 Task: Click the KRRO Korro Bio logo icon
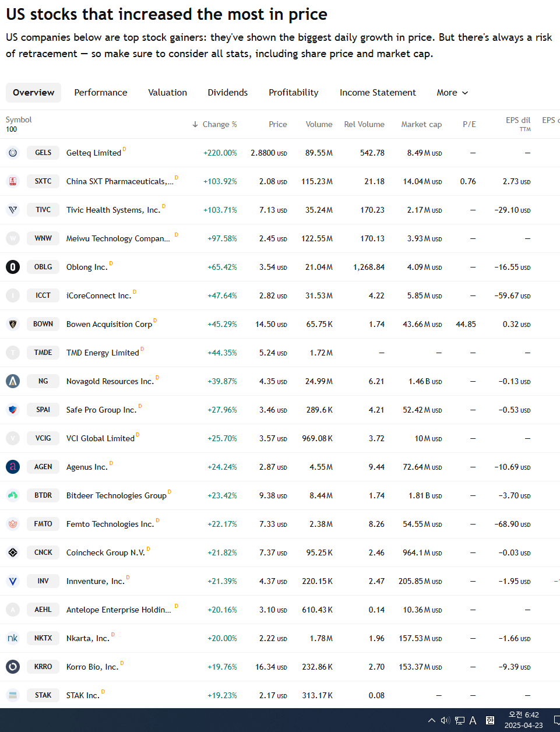(x=13, y=667)
